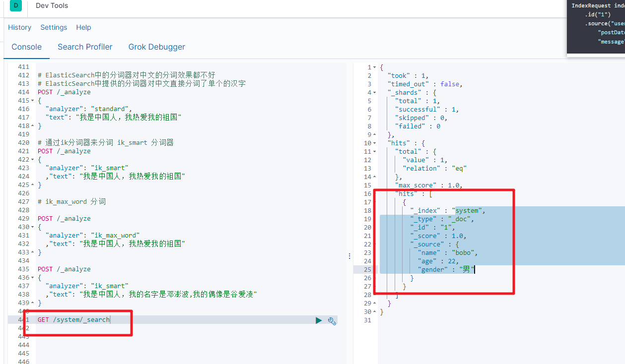Switch to Grok Debugger tab
This screenshot has height=364, width=625.
point(157,47)
